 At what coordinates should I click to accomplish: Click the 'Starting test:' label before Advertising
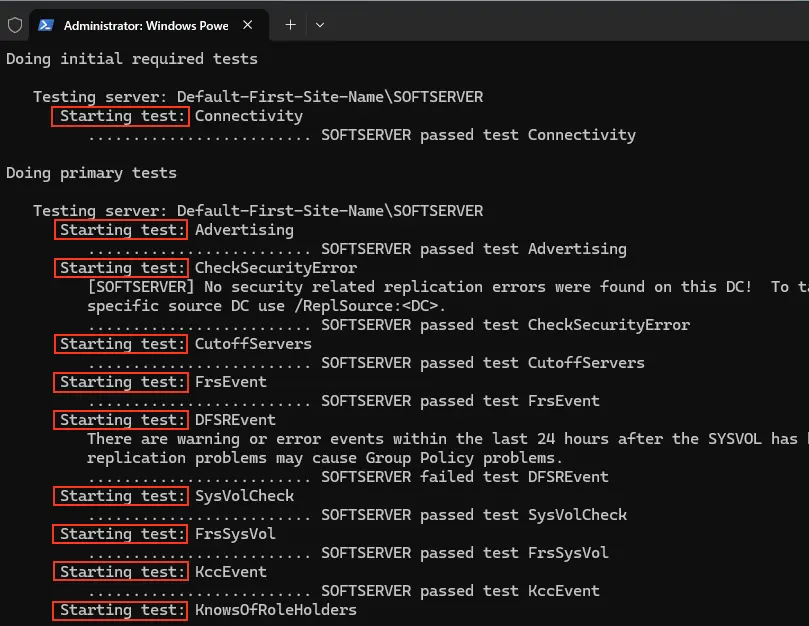pyautogui.click(x=121, y=230)
